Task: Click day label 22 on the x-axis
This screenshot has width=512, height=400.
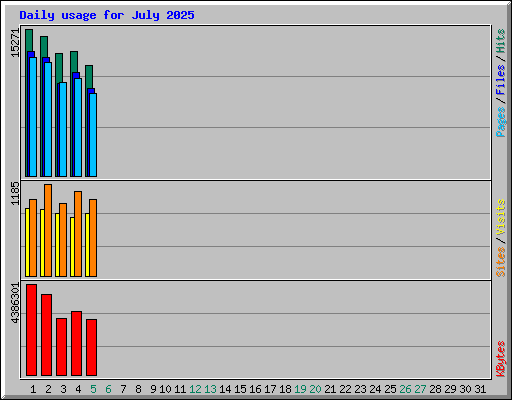Action: coord(345,389)
